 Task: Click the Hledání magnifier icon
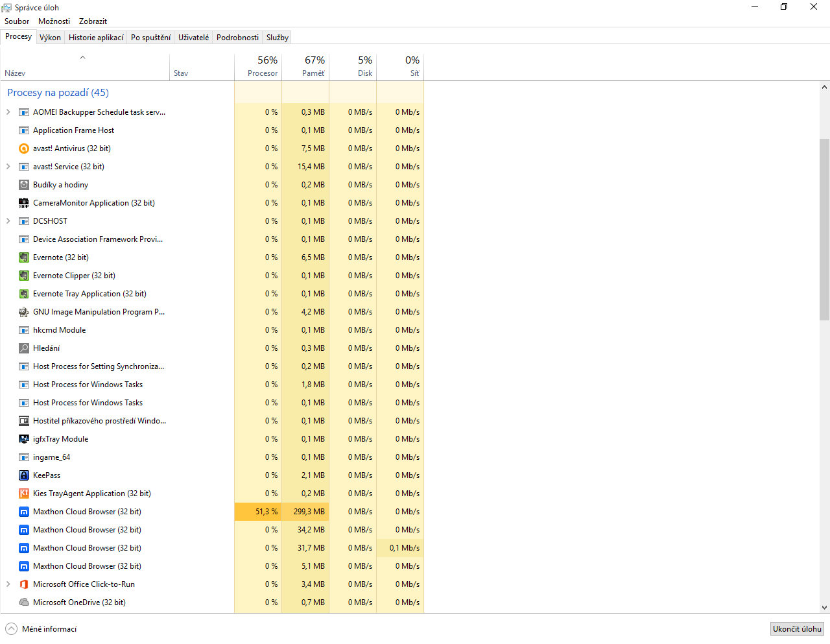(x=24, y=348)
